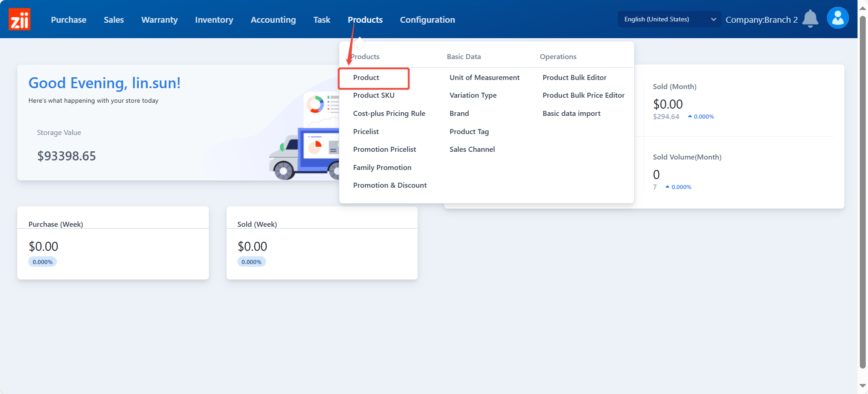This screenshot has width=868, height=394.
Task: Expand the English language dropdown
Action: [669, 19]
